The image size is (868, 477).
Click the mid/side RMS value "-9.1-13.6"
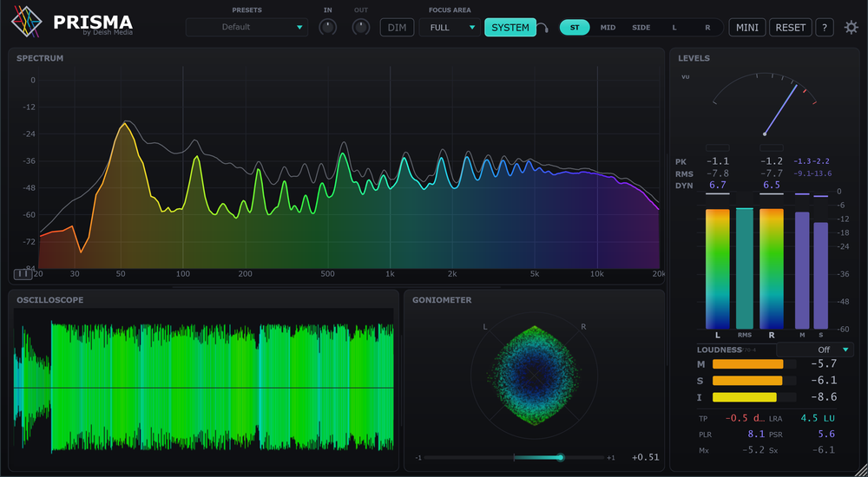(812, 173)
